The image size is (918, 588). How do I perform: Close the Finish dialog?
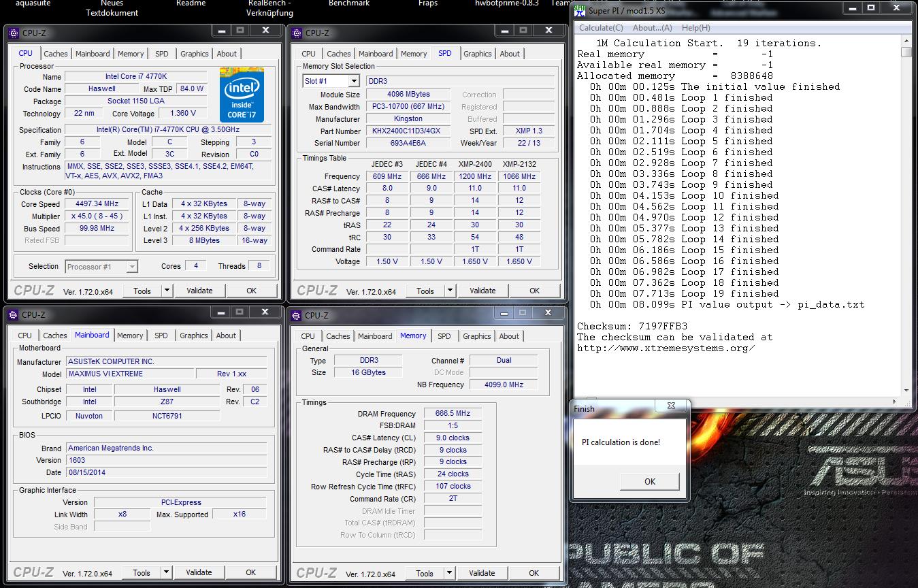click(x=671, y=406)
